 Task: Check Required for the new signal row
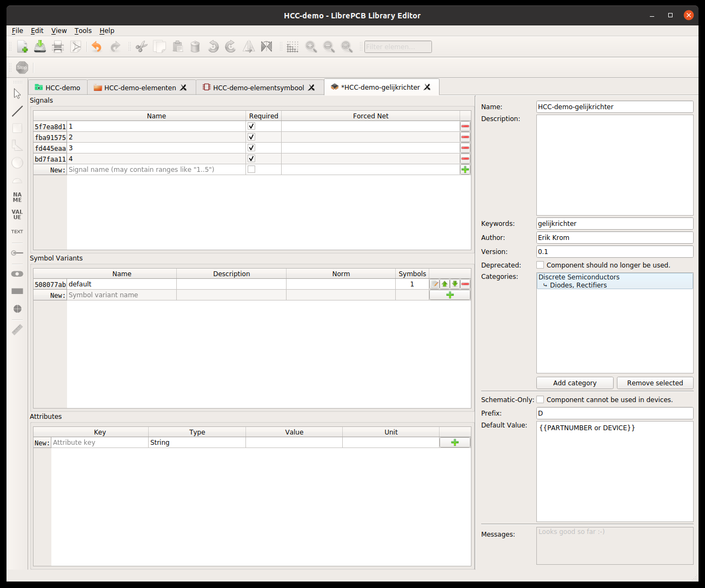click(251, 170)
